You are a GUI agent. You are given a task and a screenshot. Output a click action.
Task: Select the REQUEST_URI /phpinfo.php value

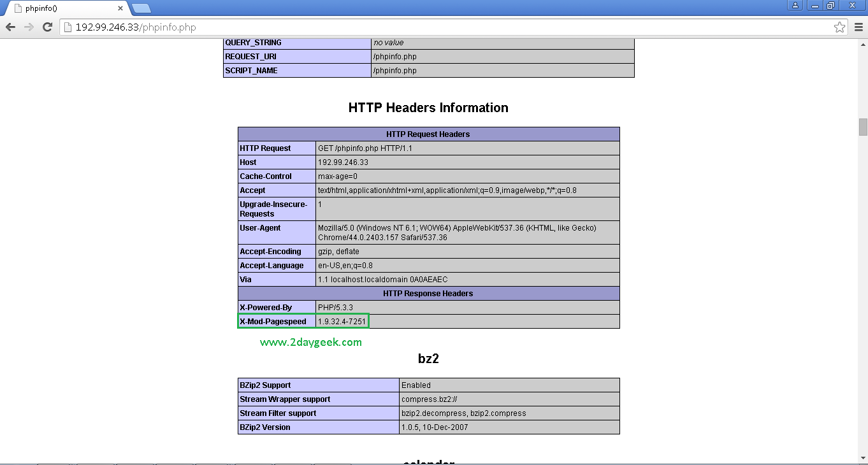pyautogui.click(x=395, y=57)
